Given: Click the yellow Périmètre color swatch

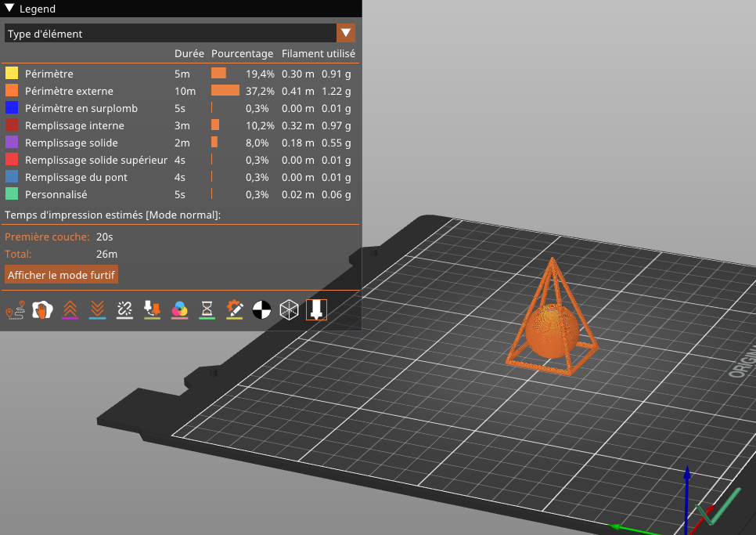Looking at the screenshot, I should 12,74.
